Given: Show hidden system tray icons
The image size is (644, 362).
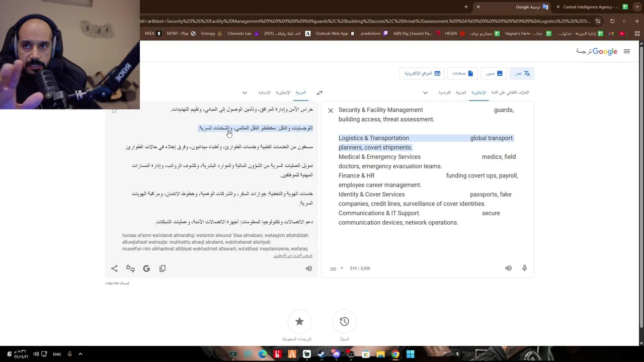Looking at the screenshot, I should tap(80, 354).
